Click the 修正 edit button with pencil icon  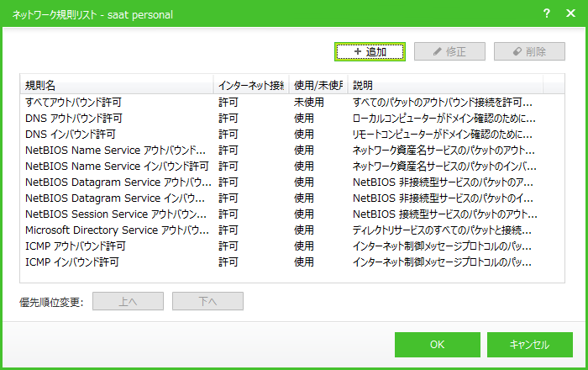pyautogui.click(x=449, y=51)
